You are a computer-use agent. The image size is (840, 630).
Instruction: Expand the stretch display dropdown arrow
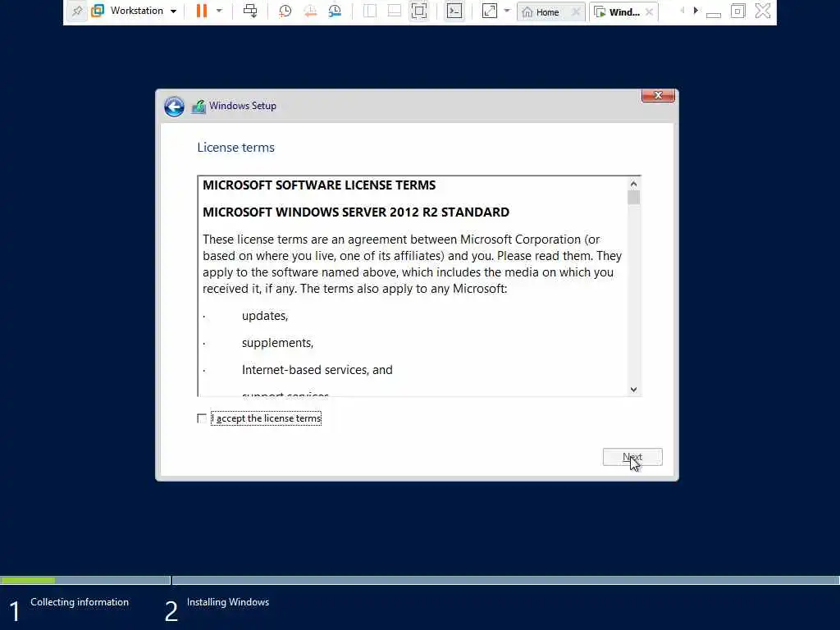tap(507, 11)
